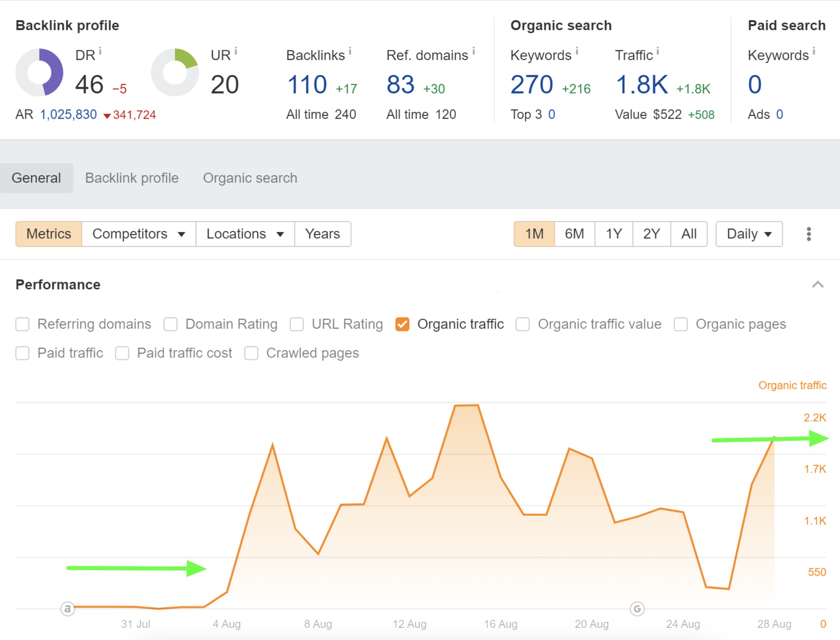Click the Google update 'G' marker
The image size is (840, 640).
637,609
